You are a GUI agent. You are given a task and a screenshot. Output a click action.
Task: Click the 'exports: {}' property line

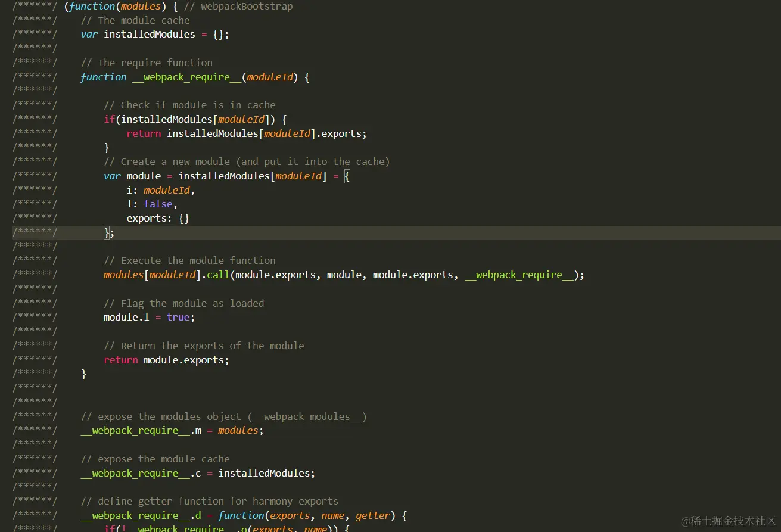[158, 218]
